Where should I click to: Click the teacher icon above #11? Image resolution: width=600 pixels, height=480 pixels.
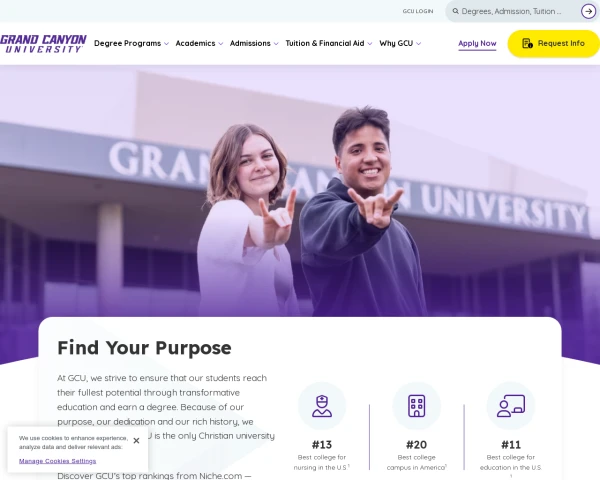click(511, 406)
